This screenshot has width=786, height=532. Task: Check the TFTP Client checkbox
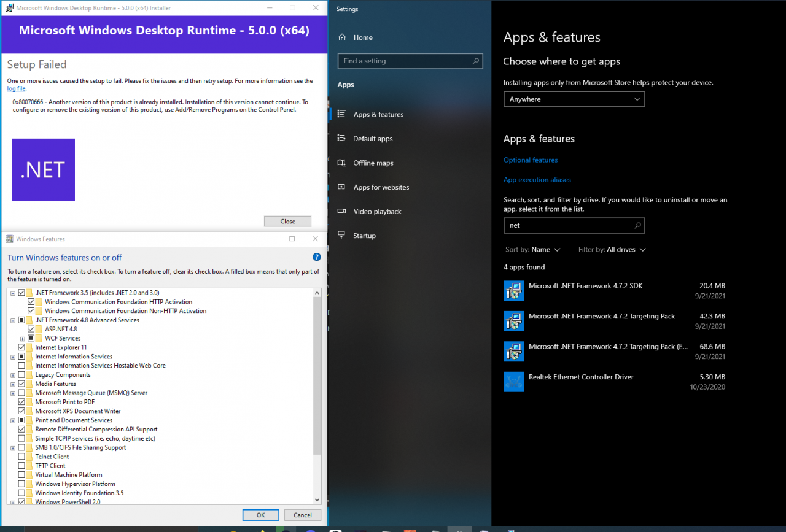click(x=21, y=466)
